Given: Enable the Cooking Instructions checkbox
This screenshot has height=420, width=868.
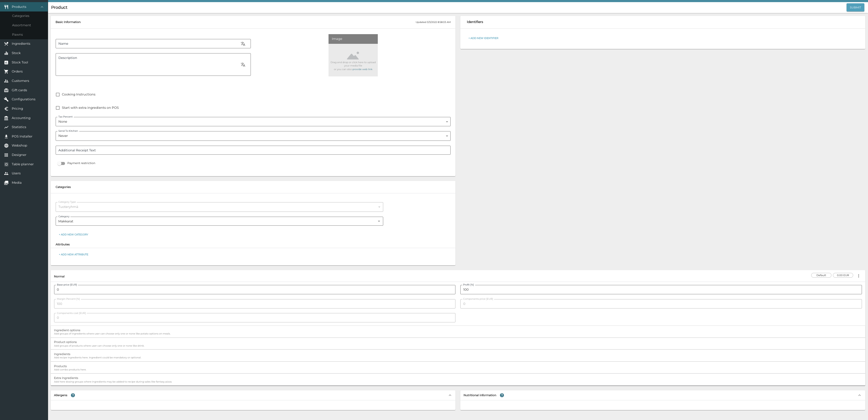Looking at the screenshot, I should pyautogui.click(x=58, y=95).
